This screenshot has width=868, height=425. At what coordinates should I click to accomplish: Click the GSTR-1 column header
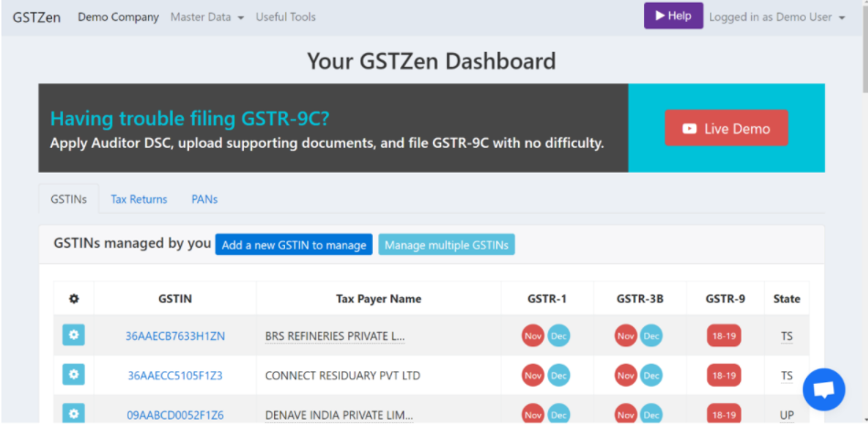coord(547,299)
